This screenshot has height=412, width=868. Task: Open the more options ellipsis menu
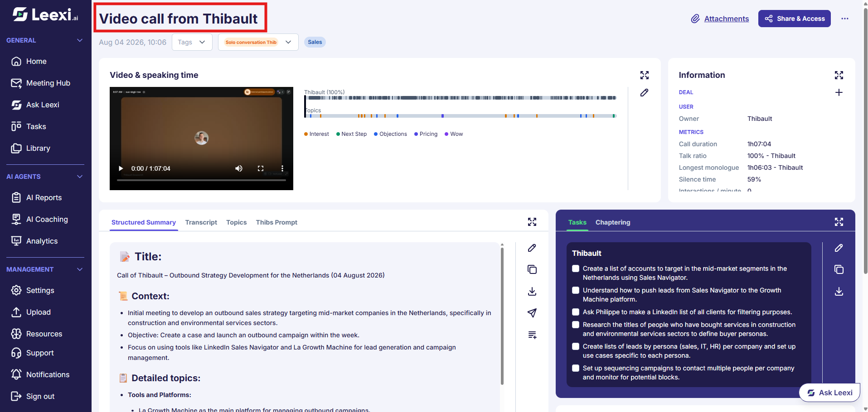click(844, 19)
